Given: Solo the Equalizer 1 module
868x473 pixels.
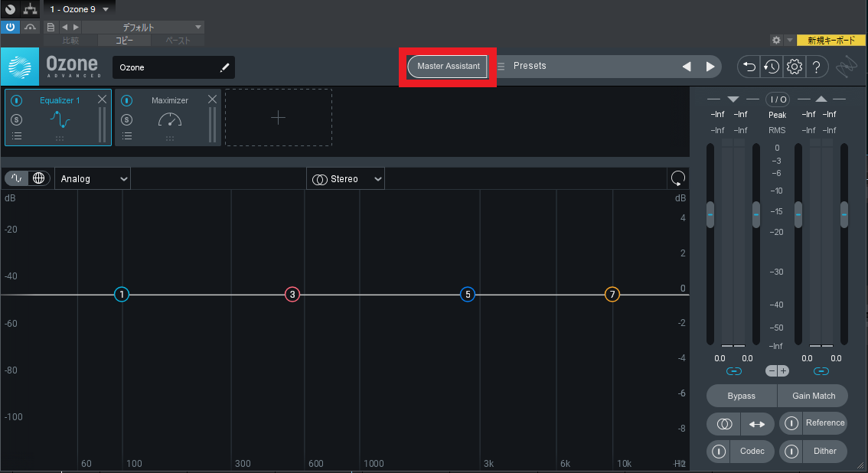Looking at the screenshot, I should coord(17,119).
